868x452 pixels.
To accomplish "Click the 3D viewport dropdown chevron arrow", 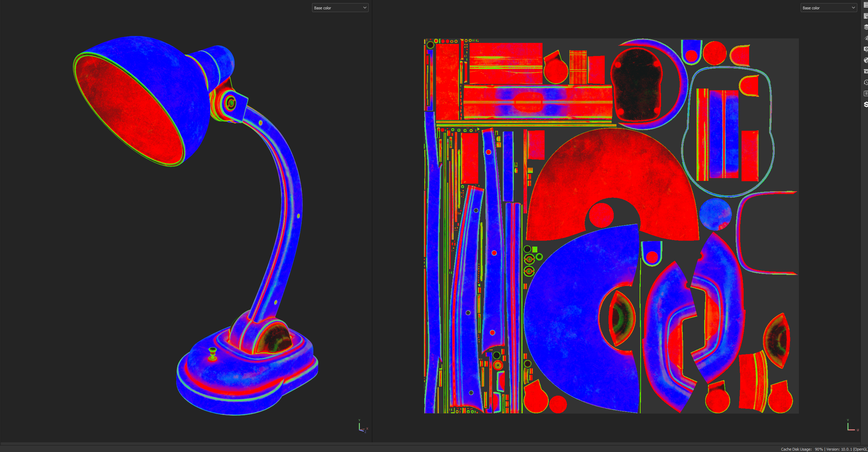I will 365,8.
